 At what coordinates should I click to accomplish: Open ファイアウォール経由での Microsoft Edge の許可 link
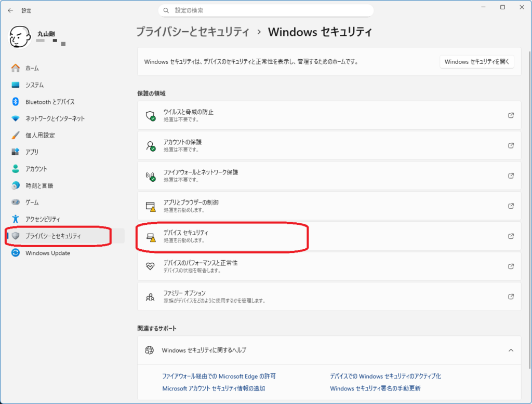pos(219,376)
